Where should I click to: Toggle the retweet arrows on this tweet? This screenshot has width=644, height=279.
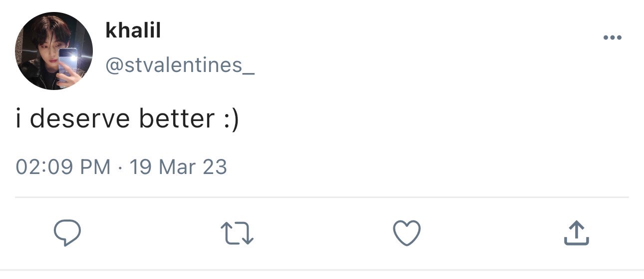click(237, 233)
